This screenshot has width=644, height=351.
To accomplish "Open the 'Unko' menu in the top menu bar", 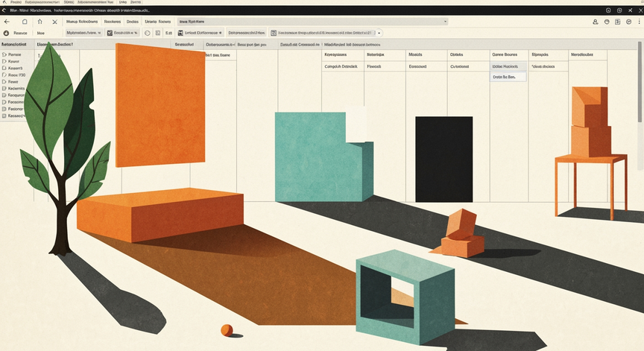I will [x=123, y=2].
